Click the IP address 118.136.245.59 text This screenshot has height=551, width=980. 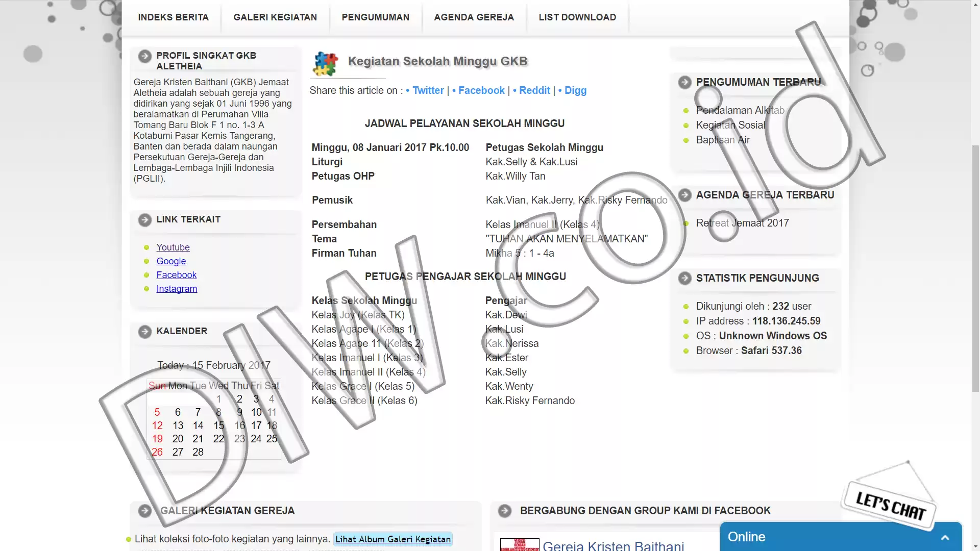pos(786,321)
